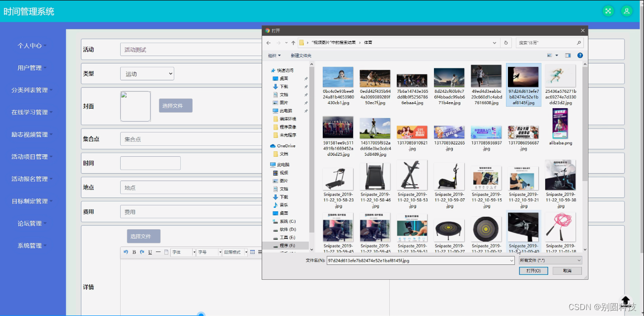Open the 字体 font dropdown in the editor

point(183,252)
